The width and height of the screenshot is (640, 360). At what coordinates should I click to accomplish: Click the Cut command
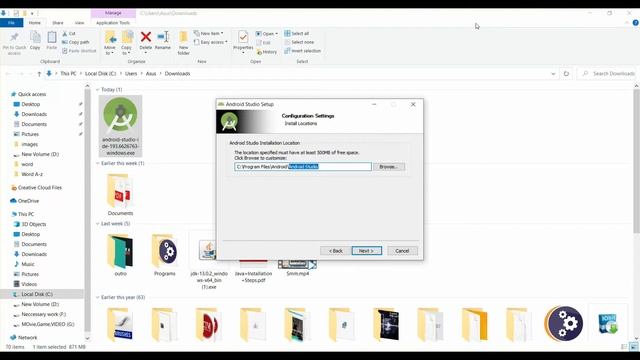point(69,33)
